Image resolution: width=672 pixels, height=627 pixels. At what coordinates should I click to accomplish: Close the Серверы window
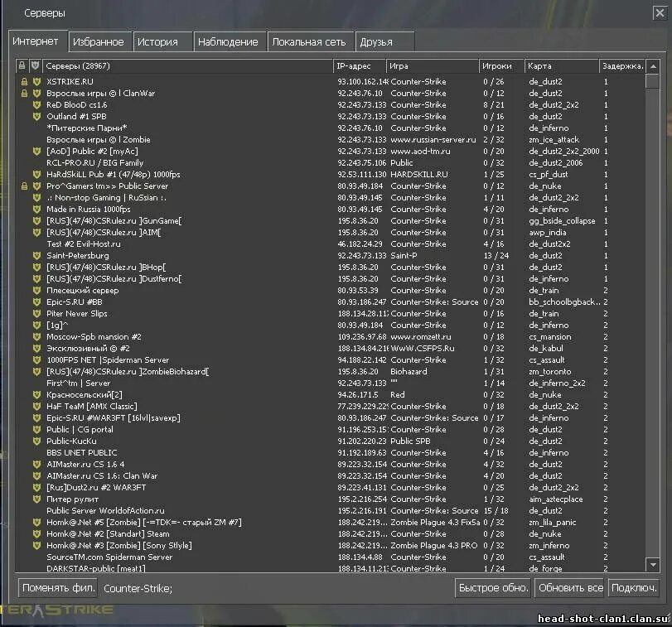coord(660,13)
